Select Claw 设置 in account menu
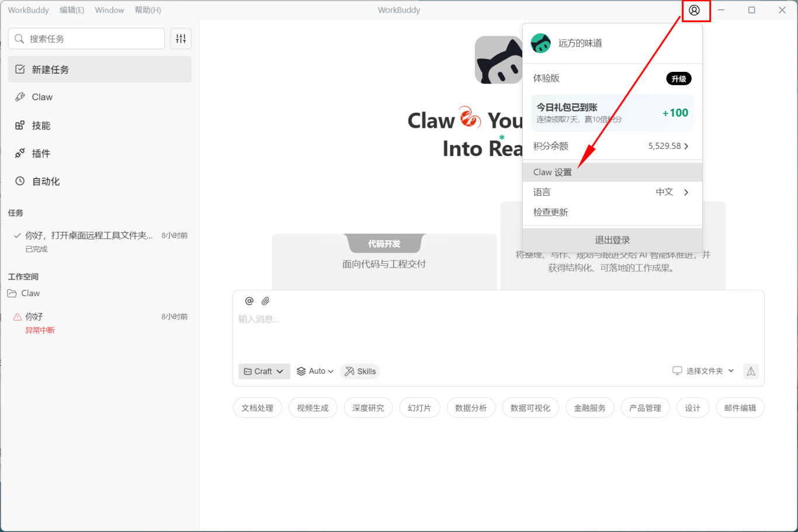This screenshot has width=798, height=532. point(612,172)
